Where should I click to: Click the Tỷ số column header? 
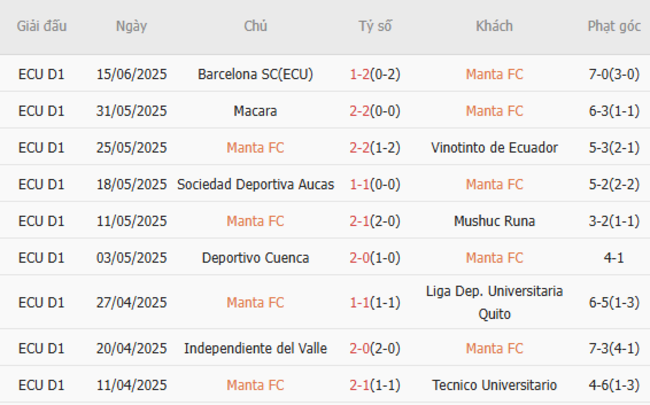point(375,27)
